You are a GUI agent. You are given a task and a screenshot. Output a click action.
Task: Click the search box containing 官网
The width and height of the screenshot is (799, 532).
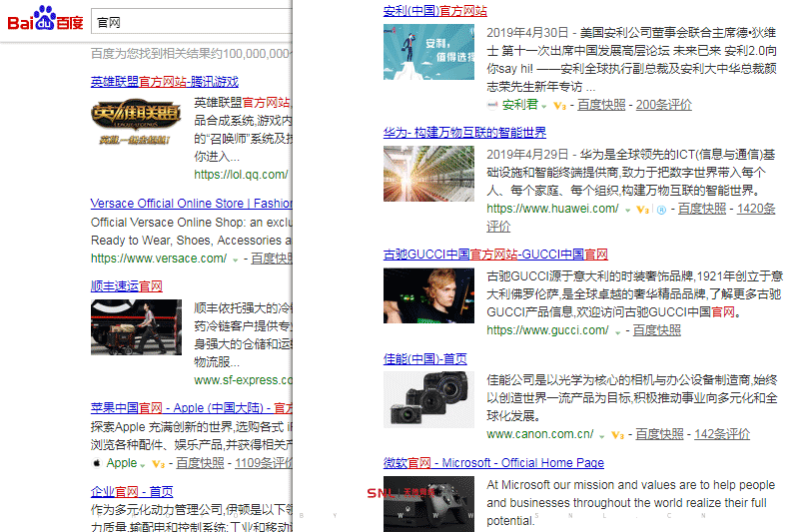click(190, 21)
